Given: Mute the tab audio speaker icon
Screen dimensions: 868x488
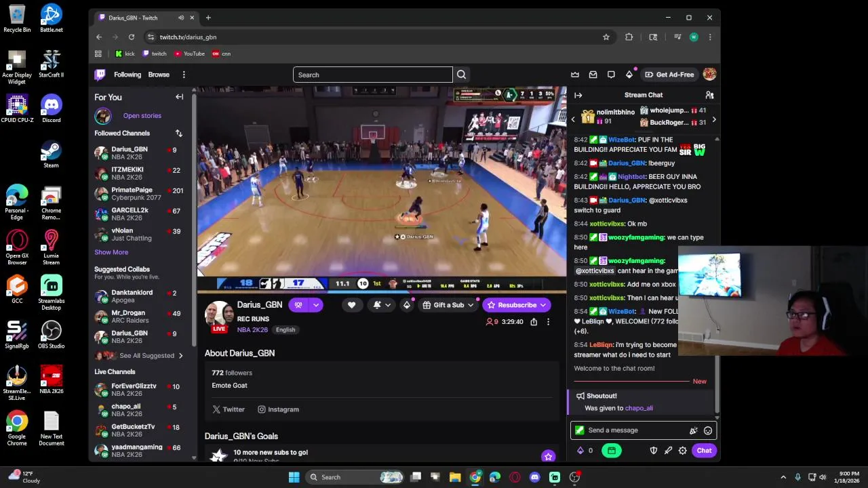Looking at the screenshot, I should click(x=180, y=18).
